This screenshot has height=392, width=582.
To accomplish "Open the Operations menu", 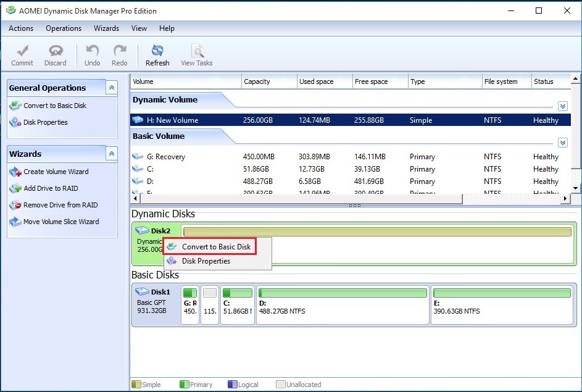I will point(64,28).
